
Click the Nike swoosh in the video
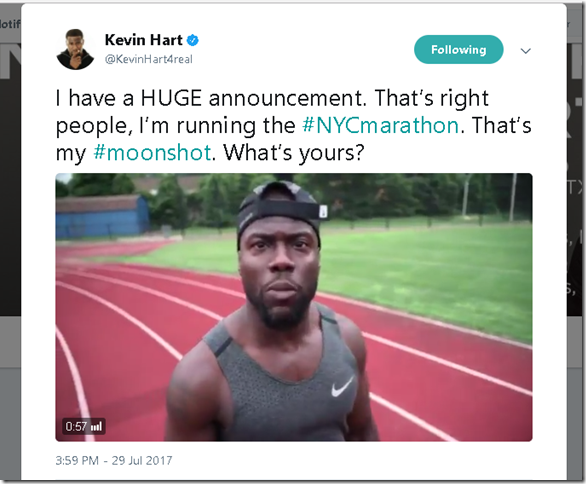[x=343, y=386]
